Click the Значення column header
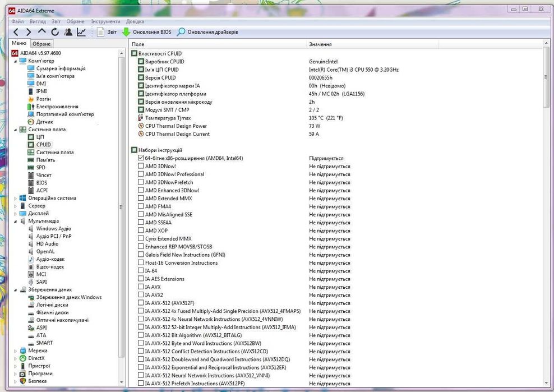This screenshot has width=554, height=392. point(373,44)
